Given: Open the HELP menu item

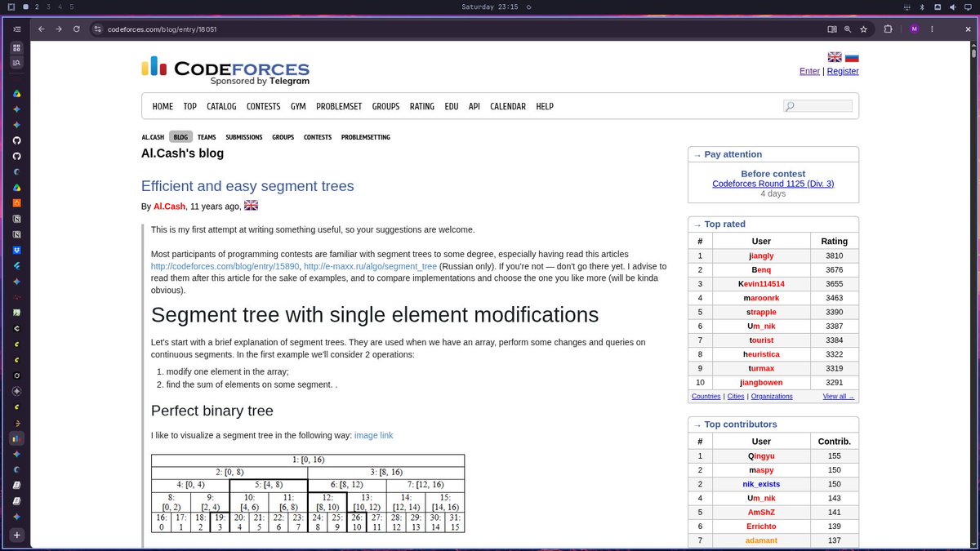Looking at the screenshot, I should [545, 106].
